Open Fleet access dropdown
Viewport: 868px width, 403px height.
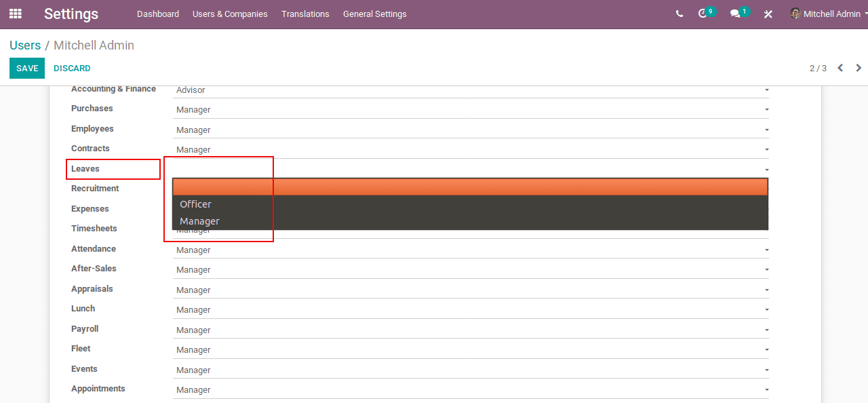[471, 349]
